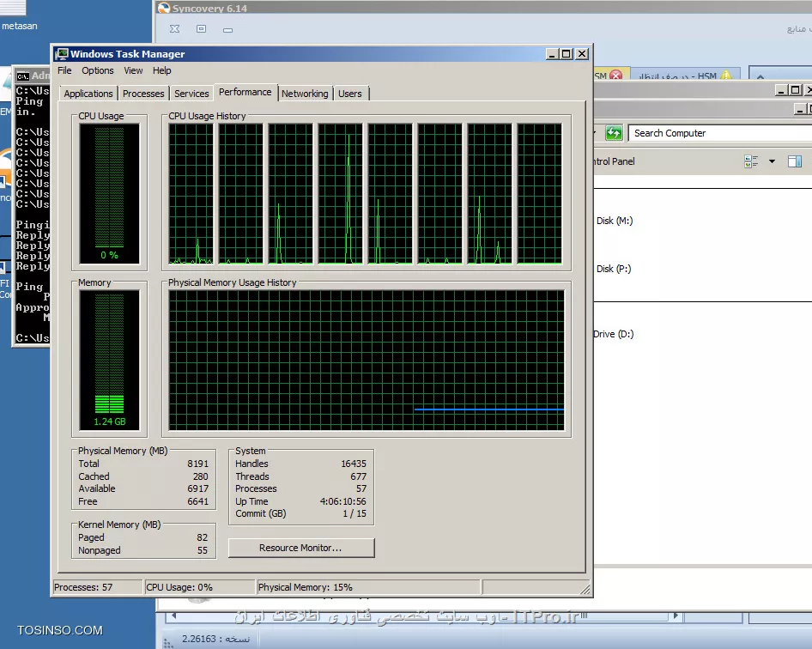Screen dimensions: 812x649
Task: Click the X icon in Syncovery window
Action: pos(174,29)
